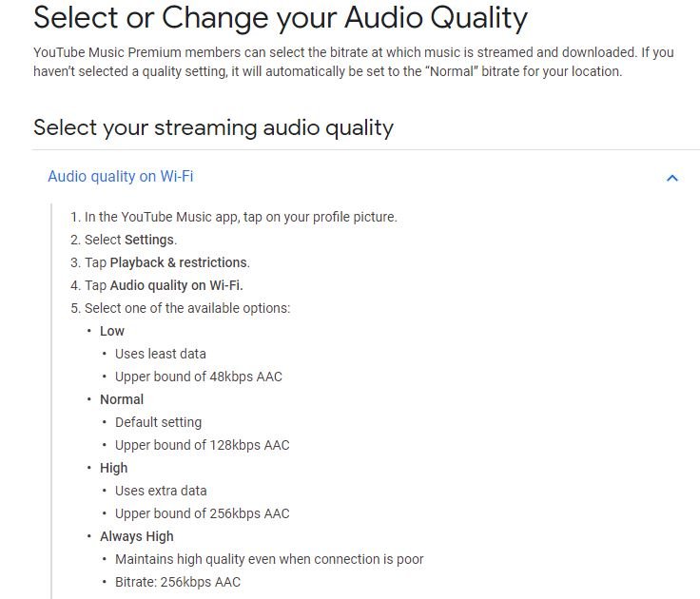Click the Normal option label

coord(122,399)
